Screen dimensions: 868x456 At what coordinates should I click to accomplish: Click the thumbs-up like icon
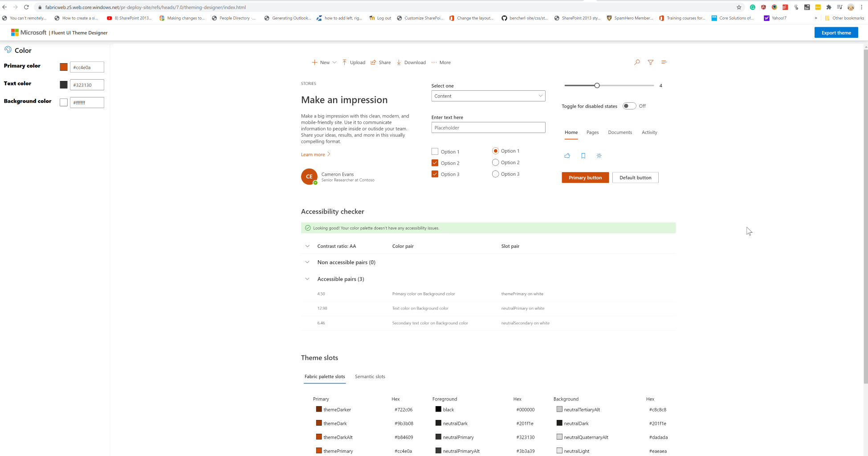point(567,156)
